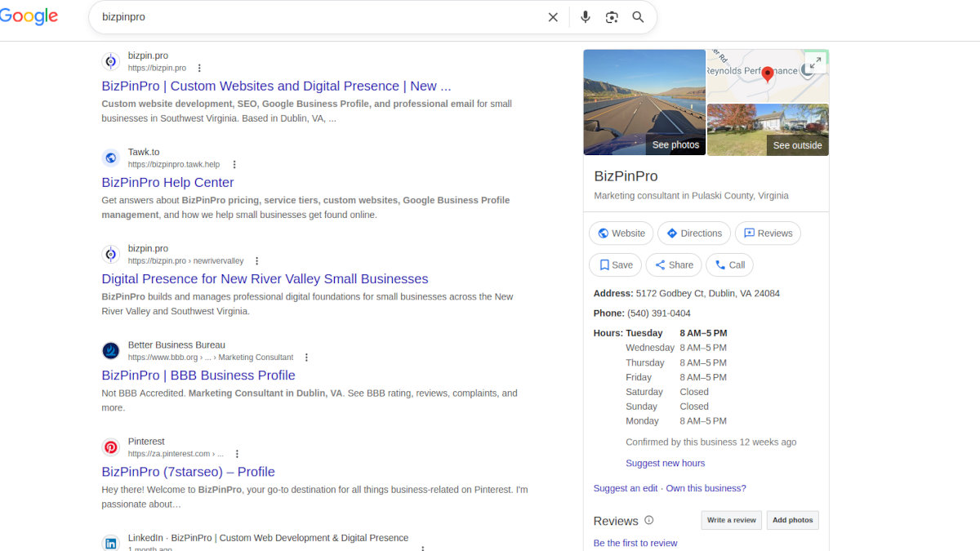Click favicon of bizpin.pro newrivervalley result
The width and height of the screenshot is (980, 551).
click(111, 254)
